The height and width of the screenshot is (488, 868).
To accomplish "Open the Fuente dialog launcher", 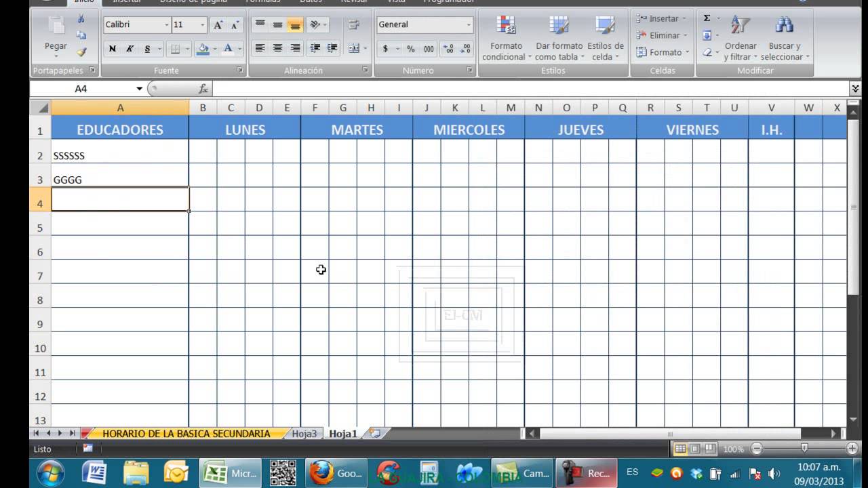I will (x=239, y=70).
